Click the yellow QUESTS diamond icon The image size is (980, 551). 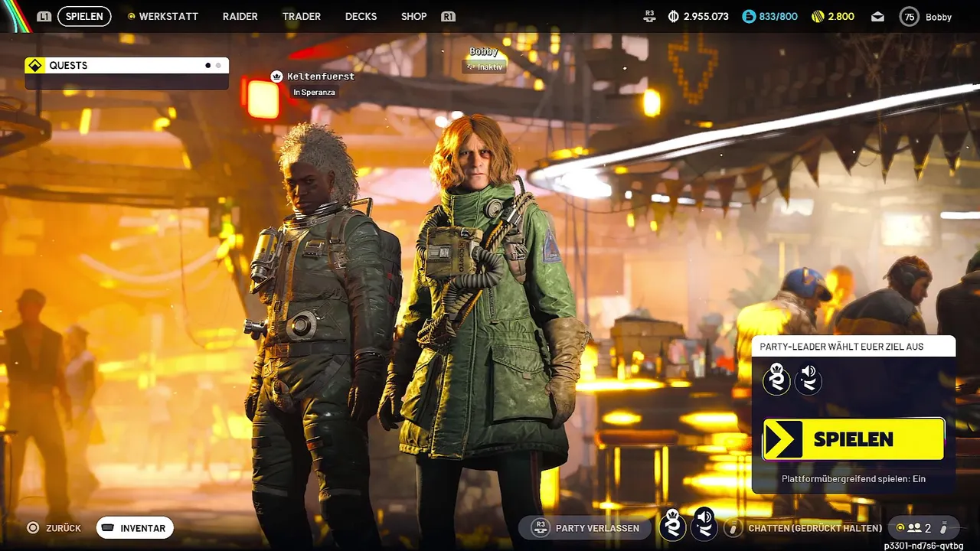coord(34,65)
